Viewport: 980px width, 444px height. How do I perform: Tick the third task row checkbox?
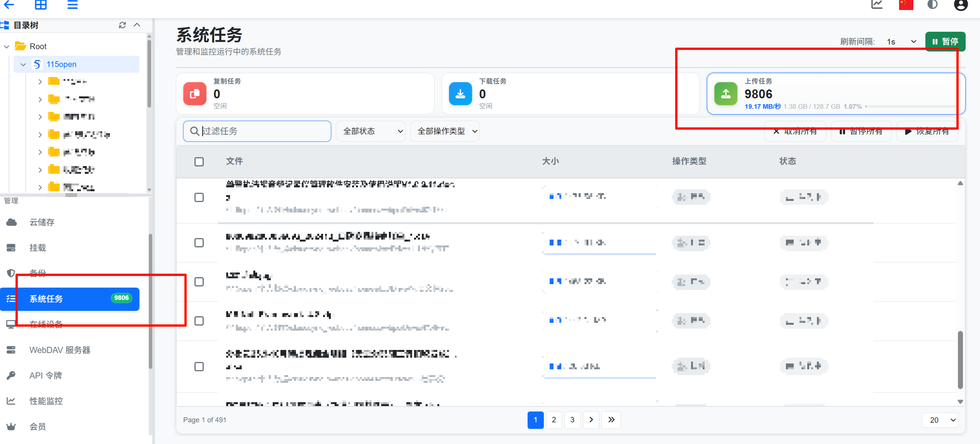pyautogui.click(x=199, y=282)
